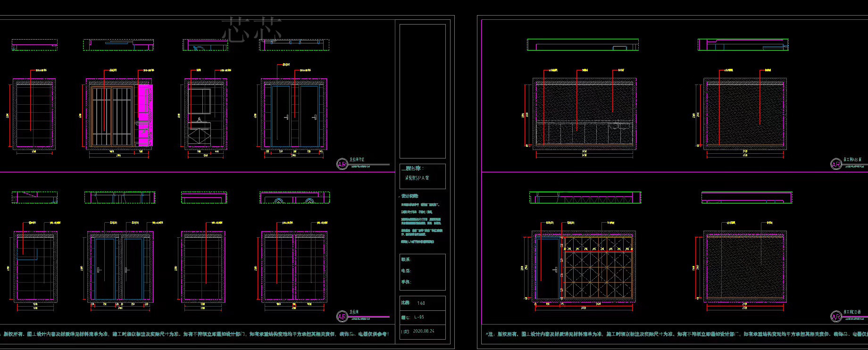
Task: Click the L-05 drawing number cell
Action: click(419, 317)
